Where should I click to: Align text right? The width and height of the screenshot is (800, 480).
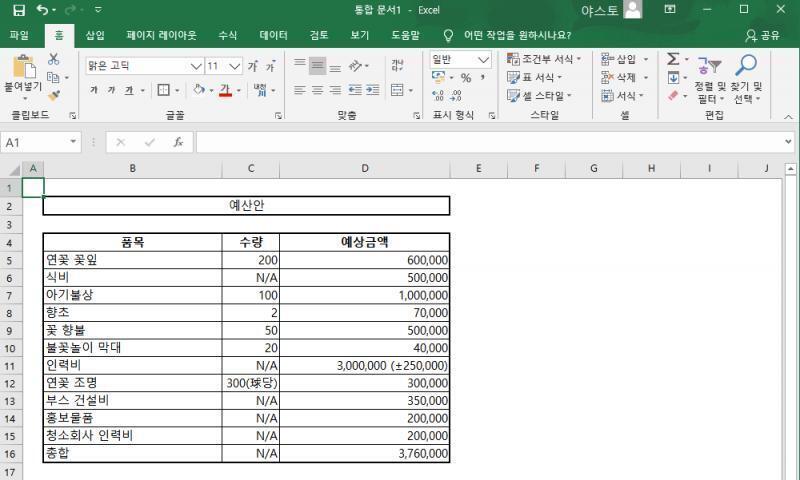coord(335,90)
